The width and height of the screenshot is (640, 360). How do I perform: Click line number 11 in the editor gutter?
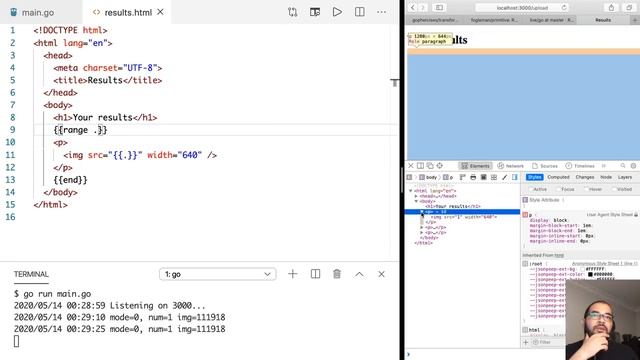tap(11, 155)
